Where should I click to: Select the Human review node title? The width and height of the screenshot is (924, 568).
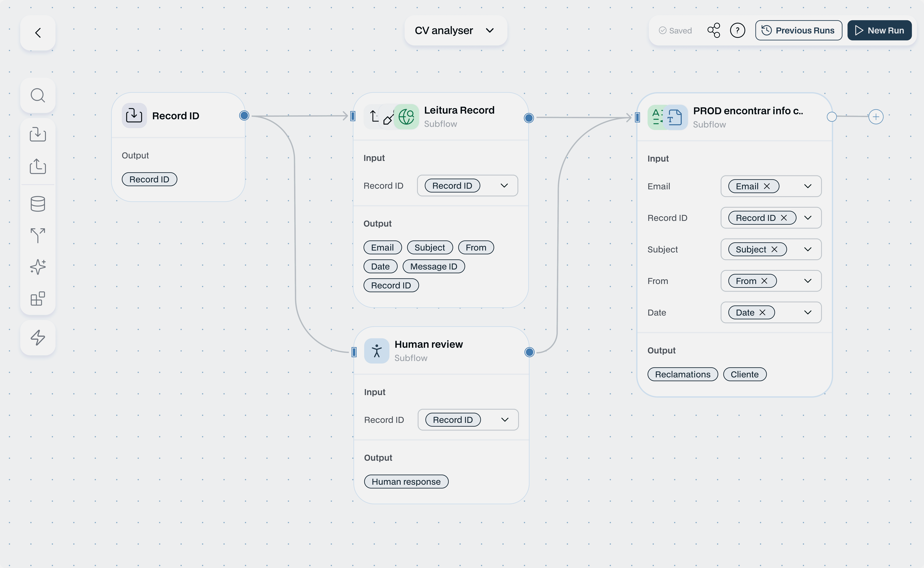[x=429, y=344]
